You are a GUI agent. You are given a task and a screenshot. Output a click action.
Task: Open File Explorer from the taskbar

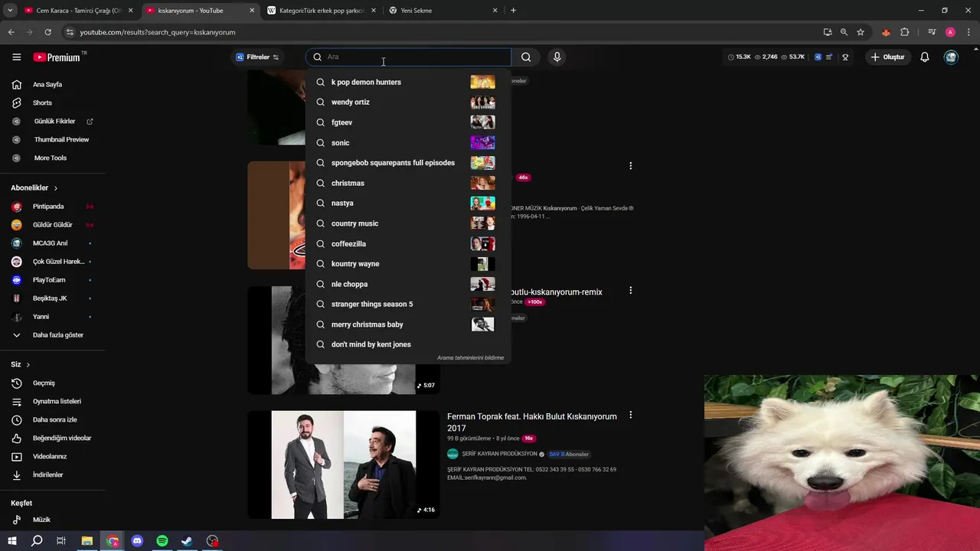point(87,541)
